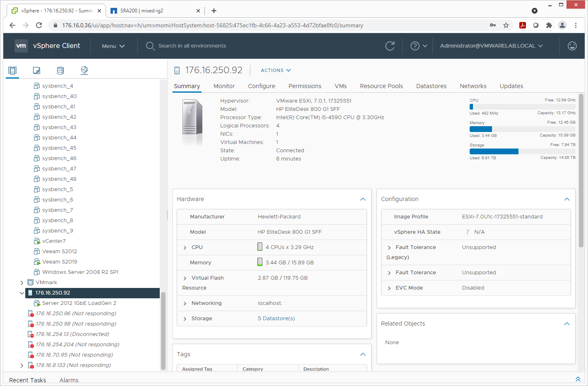This screenshot has height=386, width=588.
Task: Open a new browser tab
Action: [x=214, y=11]
